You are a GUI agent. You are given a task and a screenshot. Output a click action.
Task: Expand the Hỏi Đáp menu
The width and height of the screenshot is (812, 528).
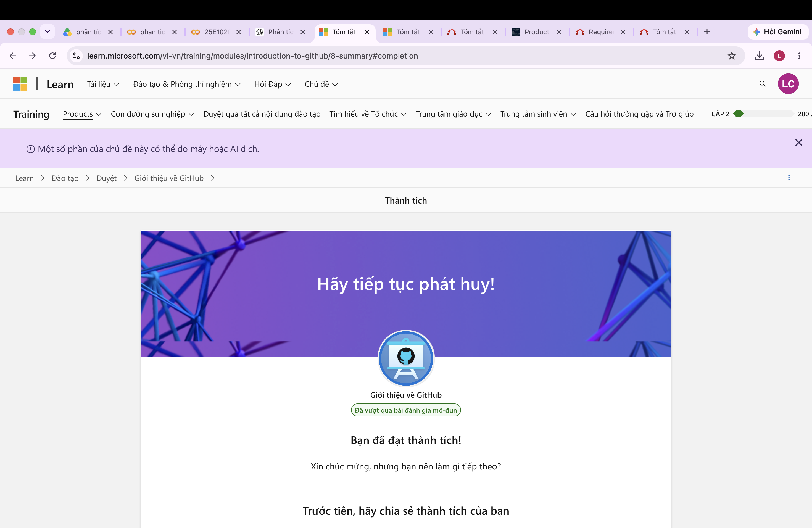[272, 84]
